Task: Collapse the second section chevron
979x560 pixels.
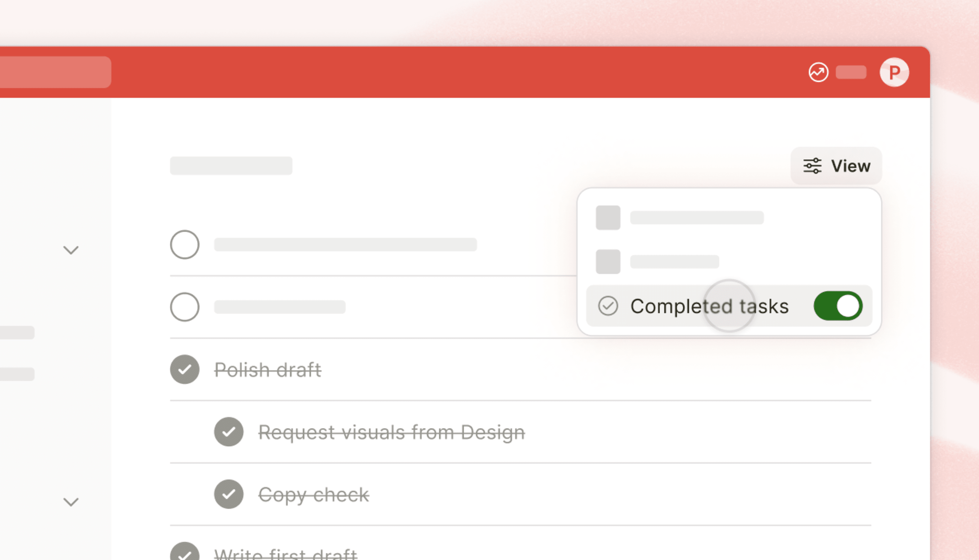Action: pos(72,501)
